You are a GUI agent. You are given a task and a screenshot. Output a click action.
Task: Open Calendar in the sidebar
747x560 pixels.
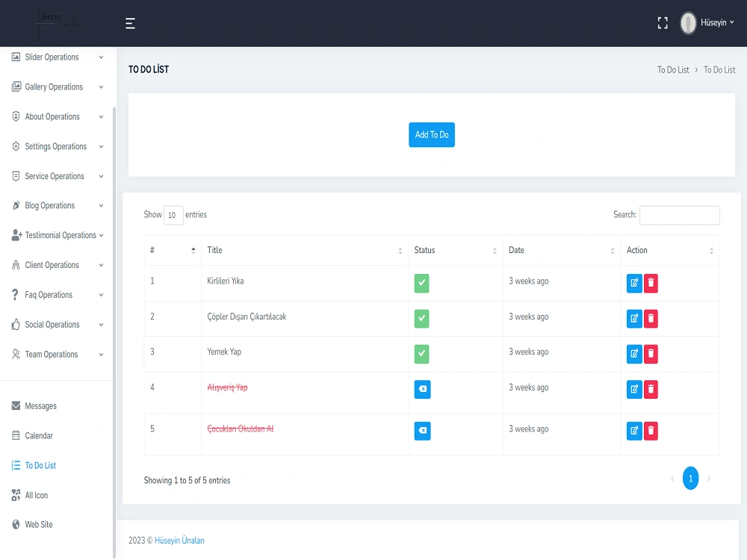coord(39,436)
